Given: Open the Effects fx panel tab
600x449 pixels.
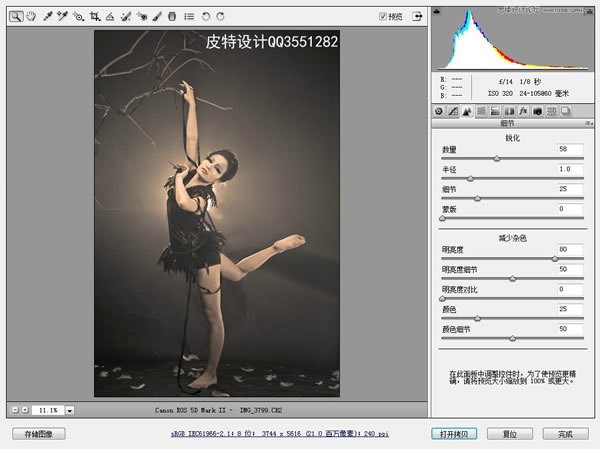Looking at the screenshot, I should tap(523, 111).
